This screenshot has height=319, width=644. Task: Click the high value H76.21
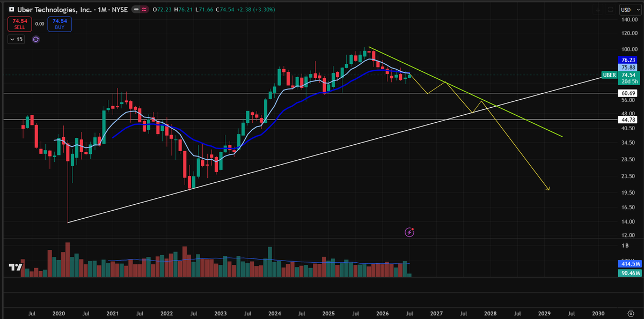click(x=182, y=10)
